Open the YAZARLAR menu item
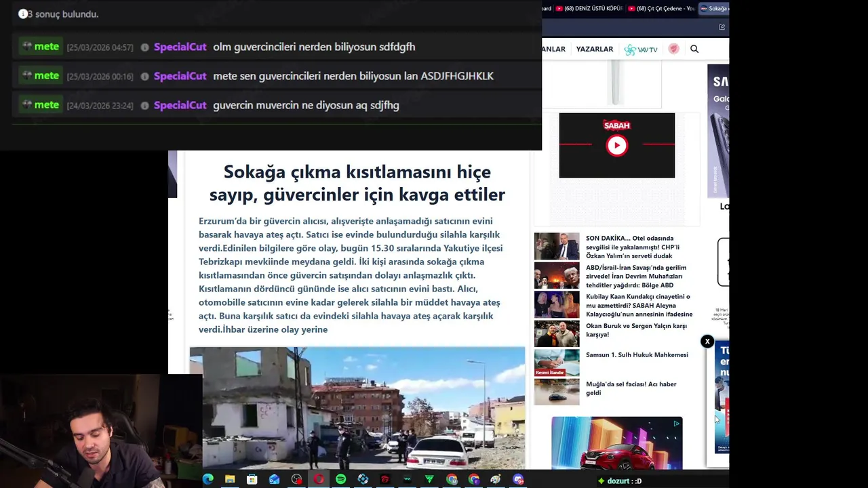Image resolution: width=868 pixels, height=488 pixels. 595,49
